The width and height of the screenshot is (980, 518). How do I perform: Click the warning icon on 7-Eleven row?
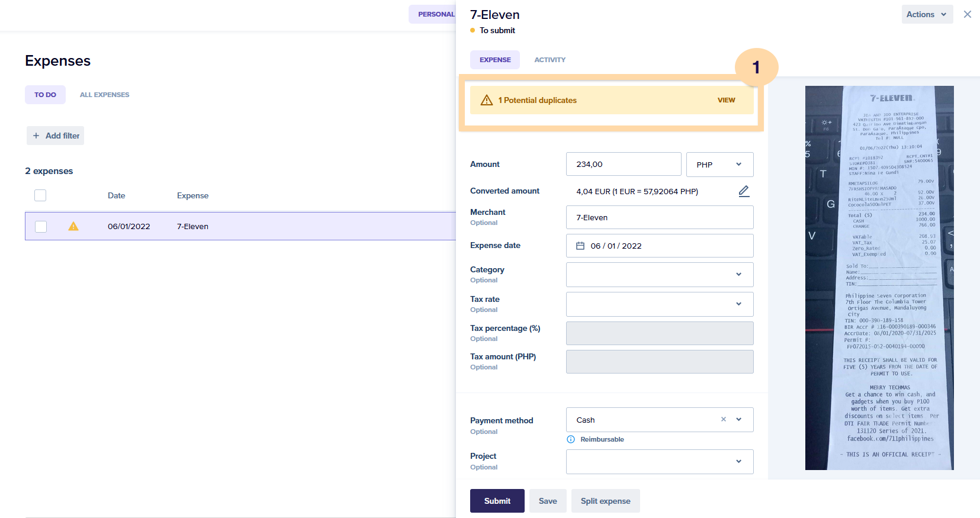click(73, 226)
